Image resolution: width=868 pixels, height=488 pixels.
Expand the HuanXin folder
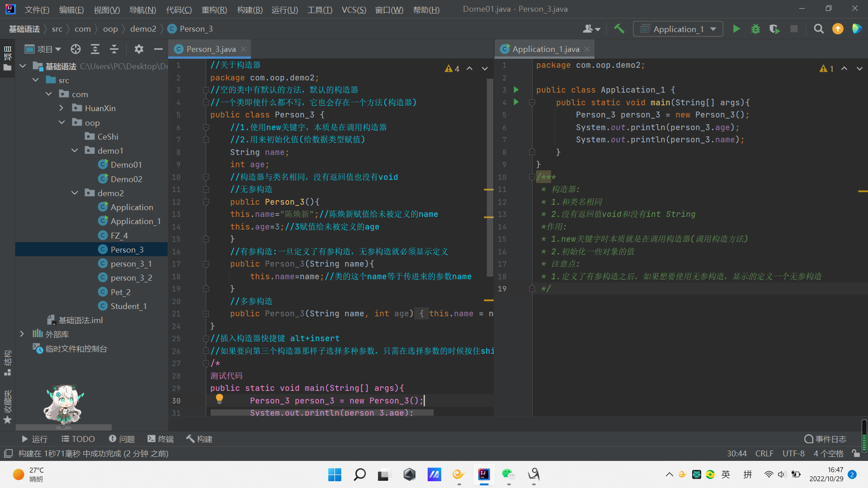61,108
